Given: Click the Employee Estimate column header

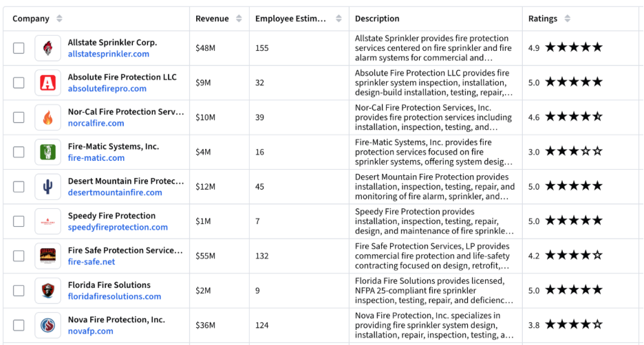Looking at the screenshot, I should point(290,19).
